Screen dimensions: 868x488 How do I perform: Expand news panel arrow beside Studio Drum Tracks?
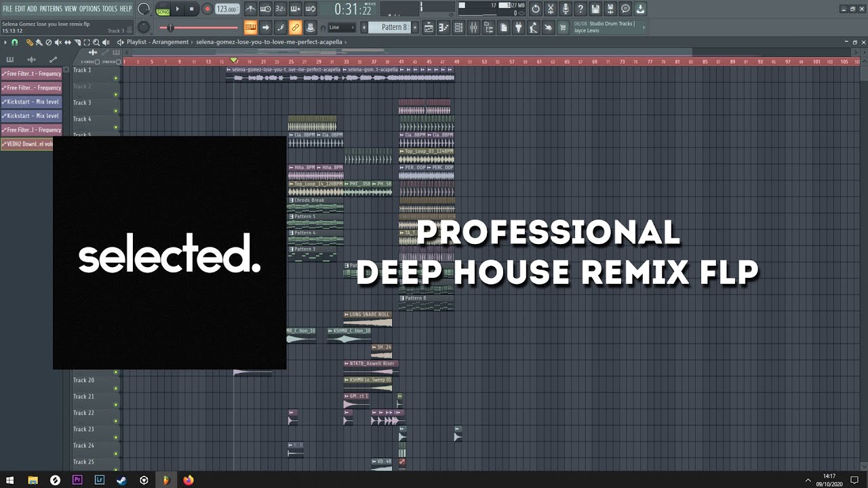[644, 27]
